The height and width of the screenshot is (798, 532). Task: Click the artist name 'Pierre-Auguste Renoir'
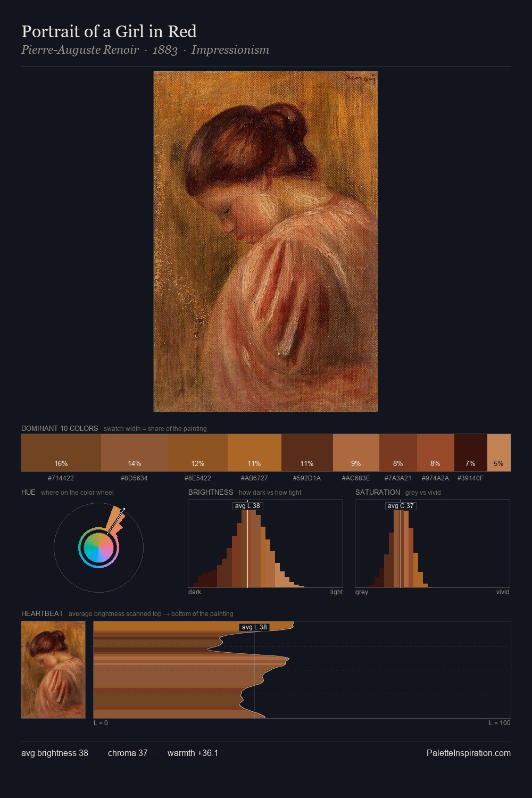tap(80, 50)
